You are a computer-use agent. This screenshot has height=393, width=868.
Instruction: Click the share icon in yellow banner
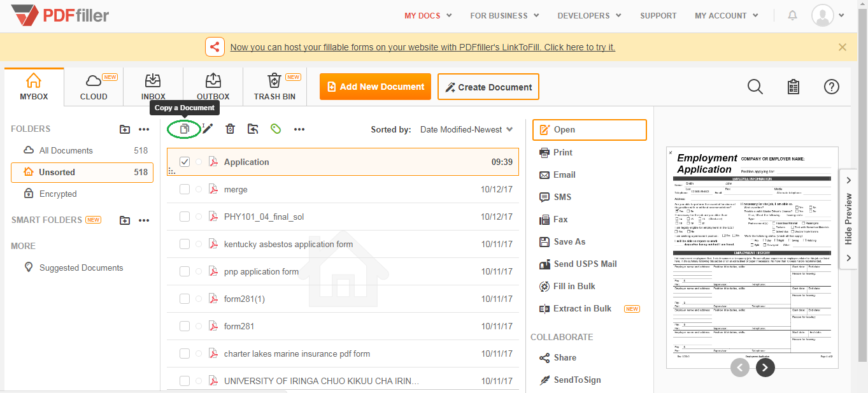click(215, 47)
